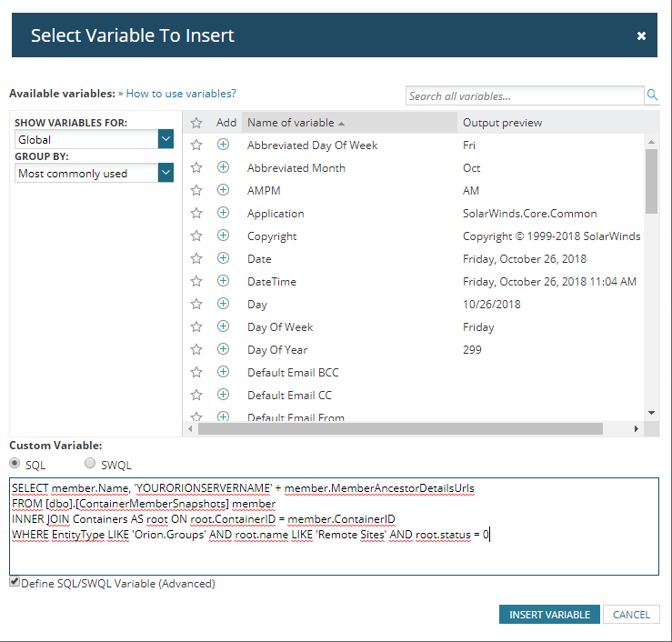
Task: Star the Date variable
Action: pyautogui.click(x=196, y=258)
